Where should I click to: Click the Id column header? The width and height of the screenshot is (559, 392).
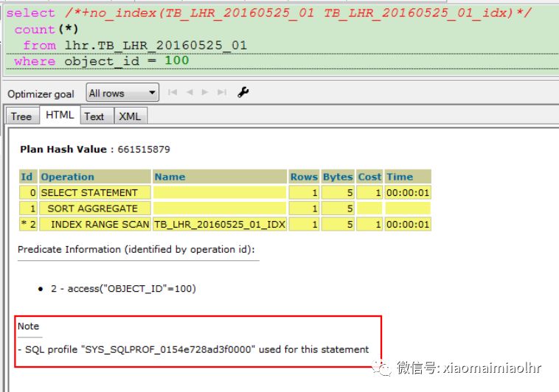pyautogui.click(x=28, y=177)
